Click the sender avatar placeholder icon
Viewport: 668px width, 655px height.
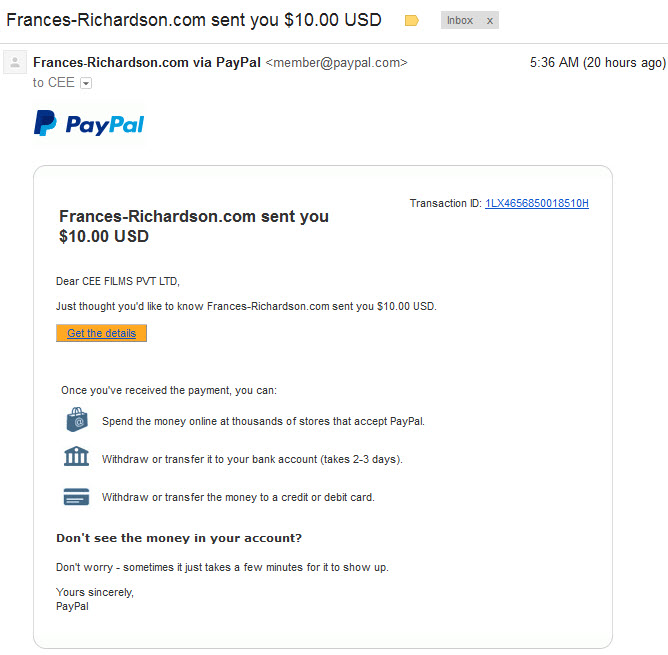15,62
